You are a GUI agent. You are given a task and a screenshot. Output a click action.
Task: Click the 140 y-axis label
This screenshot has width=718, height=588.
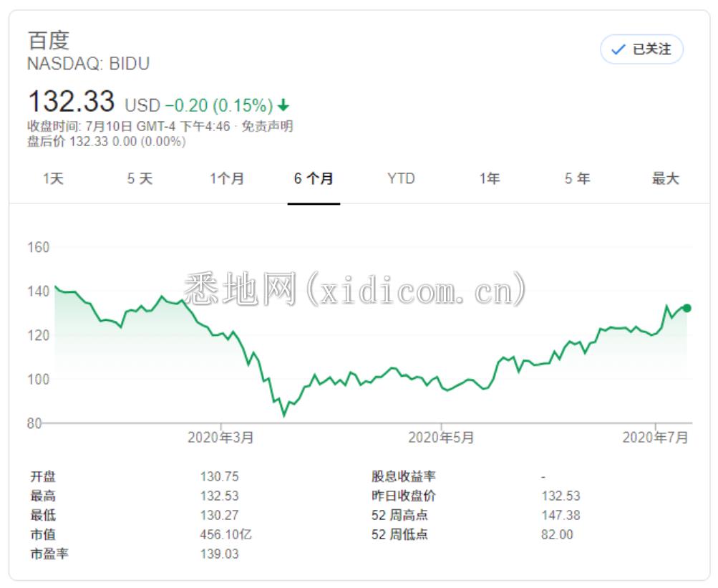[x=39, y=291]
